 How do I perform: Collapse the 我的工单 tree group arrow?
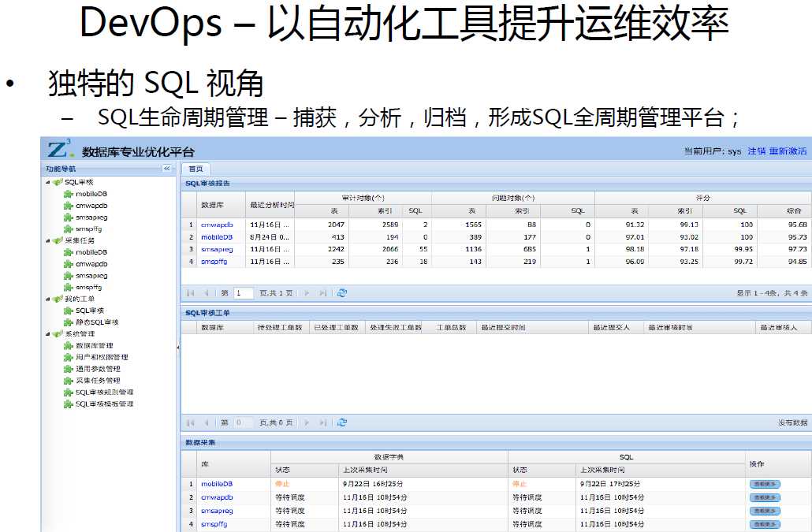coord(47,299)
